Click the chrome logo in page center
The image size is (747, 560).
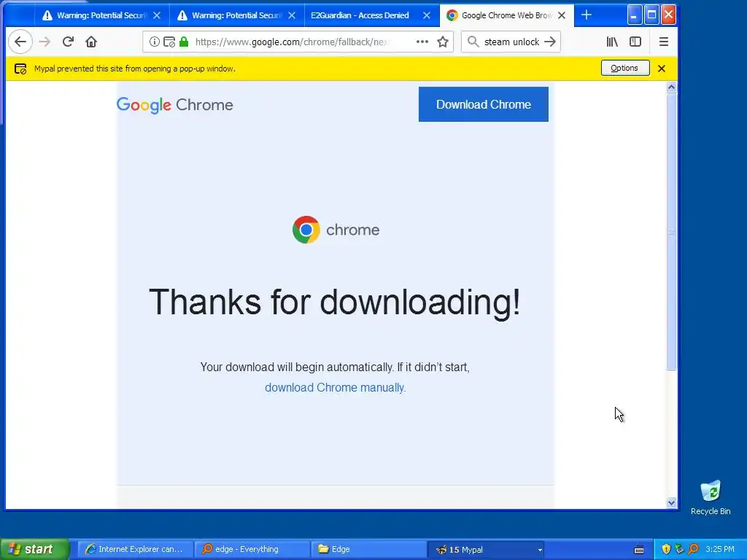[336, 230]
